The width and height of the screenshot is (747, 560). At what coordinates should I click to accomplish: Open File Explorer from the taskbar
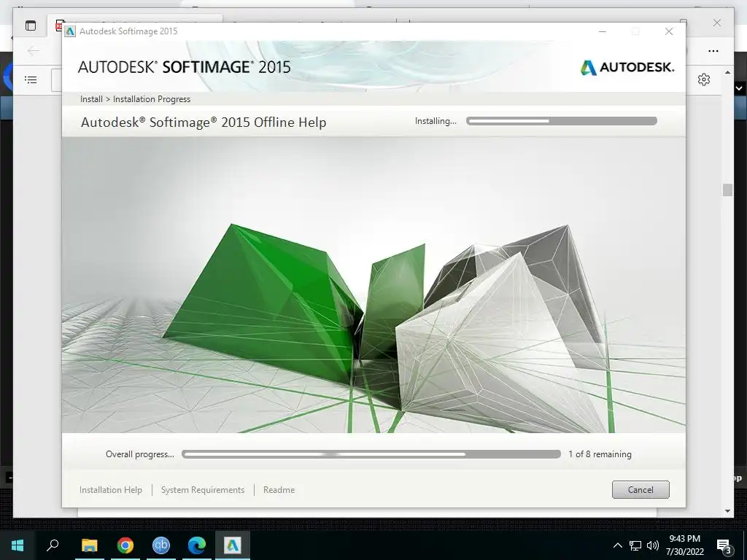click(89, 545)
